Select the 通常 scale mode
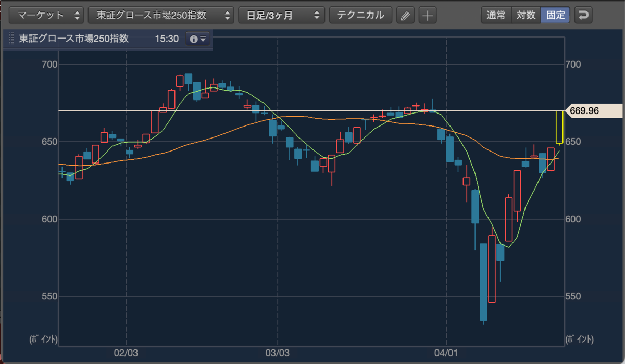Screen dimensions: 625x364 (x=496, y=15)
